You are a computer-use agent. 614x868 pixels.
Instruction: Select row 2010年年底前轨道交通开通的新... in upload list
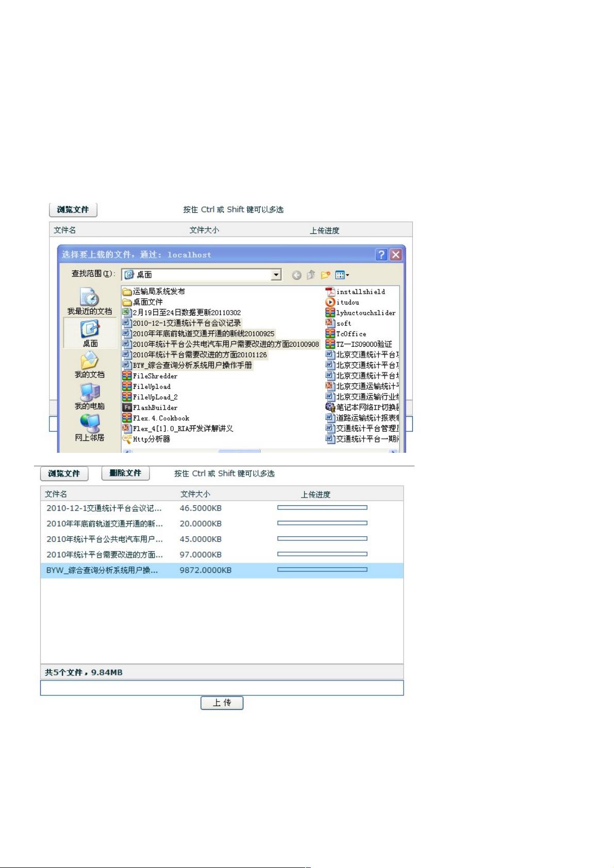tap(222, 523)
